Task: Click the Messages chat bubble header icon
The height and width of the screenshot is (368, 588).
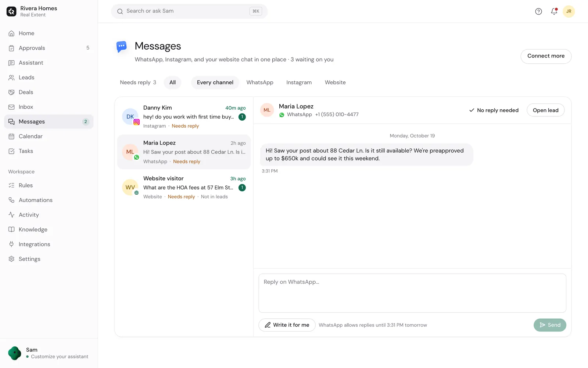Action: coord(122,47)
